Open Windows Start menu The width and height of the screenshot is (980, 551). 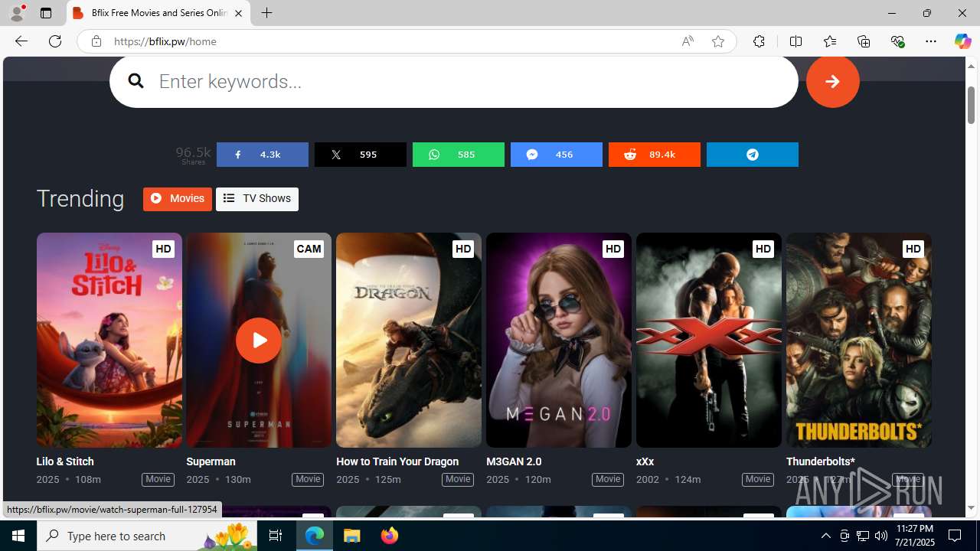click(x=18, y=536)
